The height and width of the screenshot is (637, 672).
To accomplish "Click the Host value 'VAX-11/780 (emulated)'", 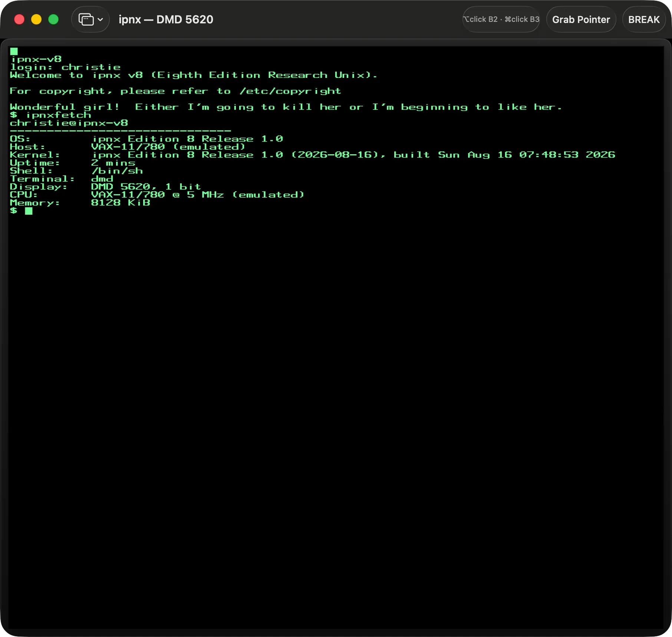I will tap(168, 147).
